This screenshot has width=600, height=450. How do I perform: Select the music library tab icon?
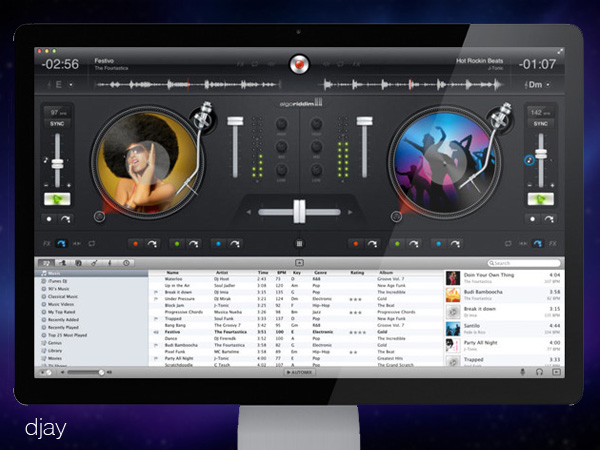click(46, 263)
